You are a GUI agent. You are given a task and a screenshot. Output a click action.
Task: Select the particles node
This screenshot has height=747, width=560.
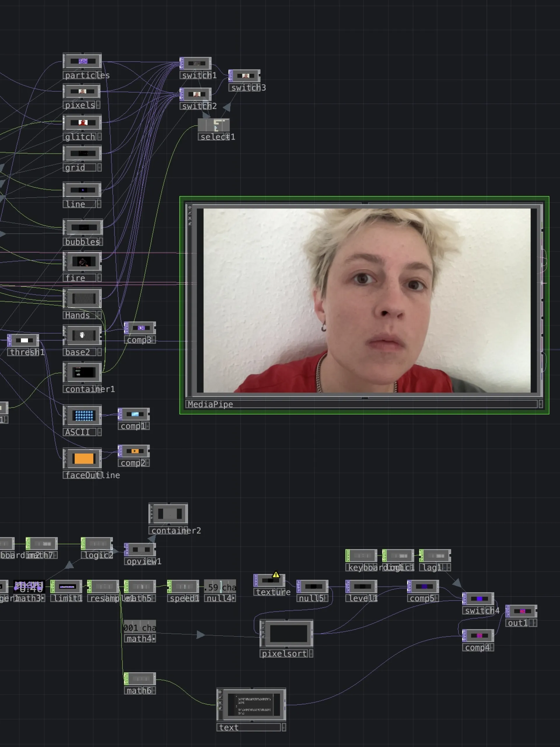(82, 62)
